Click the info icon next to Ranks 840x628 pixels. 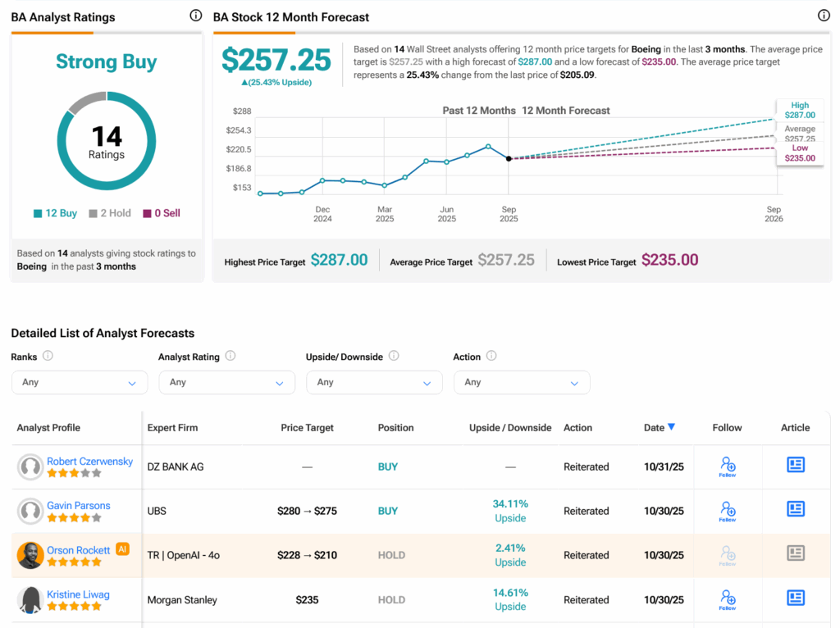click(48, 356)
